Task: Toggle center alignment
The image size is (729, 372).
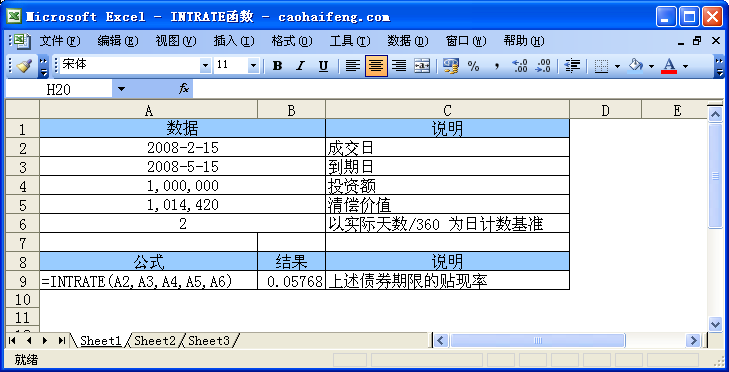Action: (376, 66)
